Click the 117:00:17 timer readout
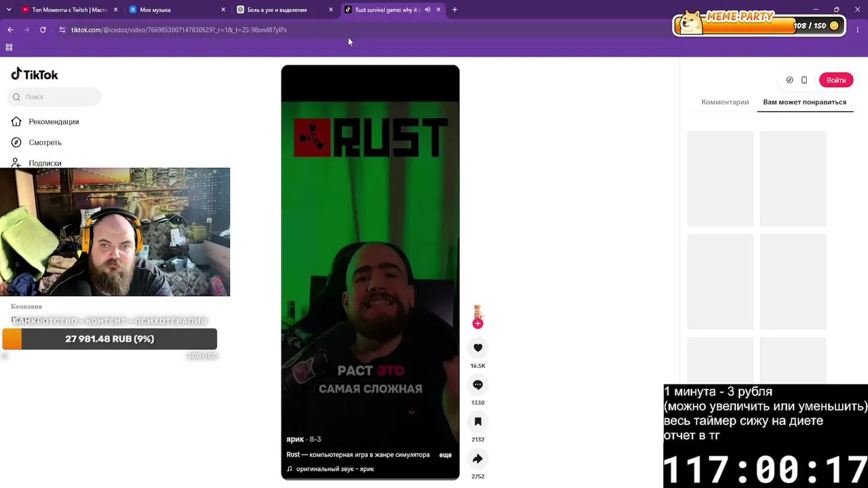This screenshot has width=868, height=488. [765, 469]
